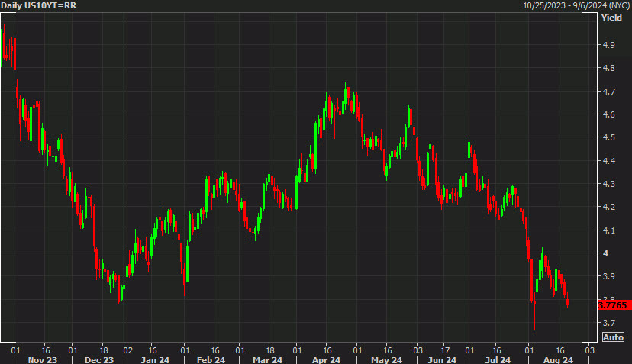Viewport: 632px width, 364px height.
Task: Click the 3.9 yield axis label
Action: pos(608,276)
